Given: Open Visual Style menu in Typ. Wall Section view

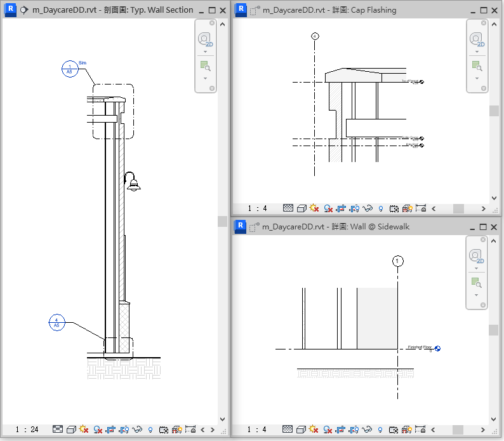Looking at the screenshot, I should (x=71, y=430).
